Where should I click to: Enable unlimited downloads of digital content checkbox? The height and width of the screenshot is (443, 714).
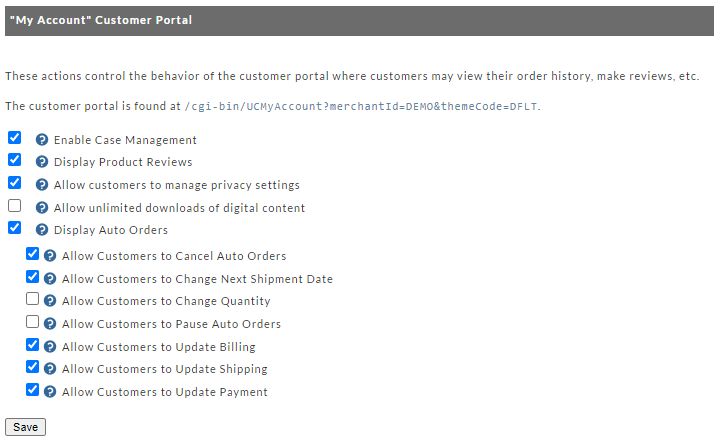point(15,206)
